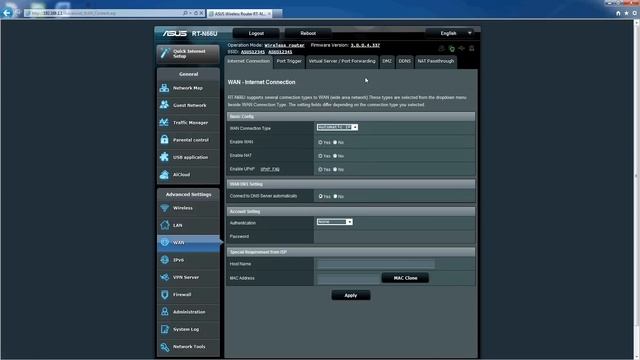
Task: Click the first SSID link
Action: pyautogui.click(x=253, y=52)
